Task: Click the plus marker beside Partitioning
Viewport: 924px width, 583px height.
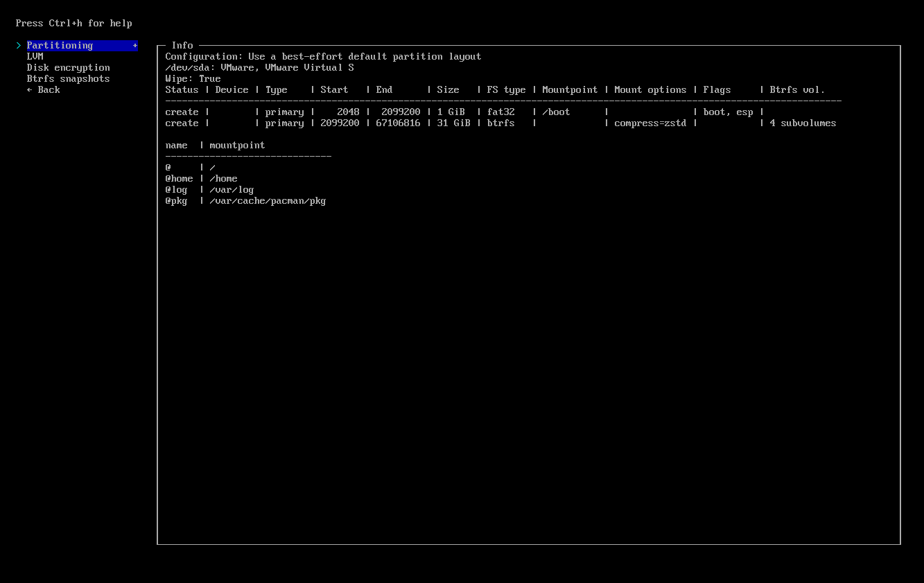Action: click(135, 45)
